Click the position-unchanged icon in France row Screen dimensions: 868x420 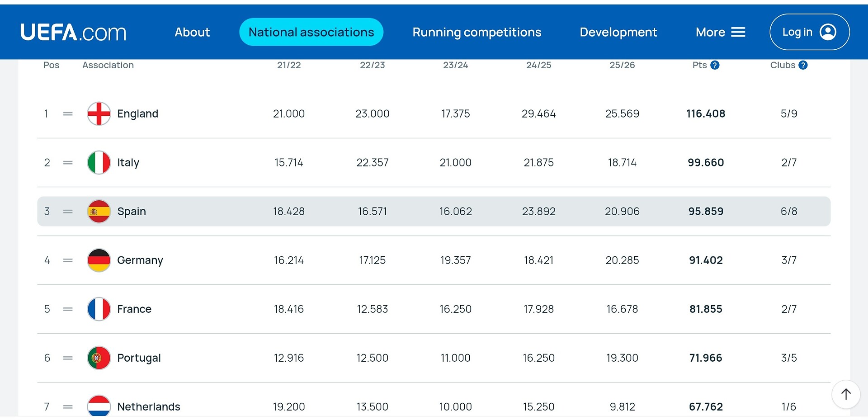coord(68,309)
